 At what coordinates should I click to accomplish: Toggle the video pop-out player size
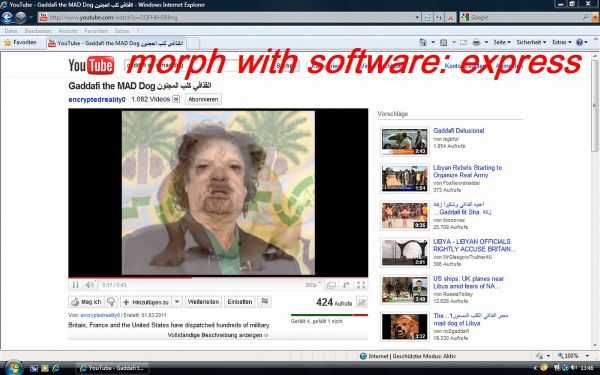click(331, 285)
